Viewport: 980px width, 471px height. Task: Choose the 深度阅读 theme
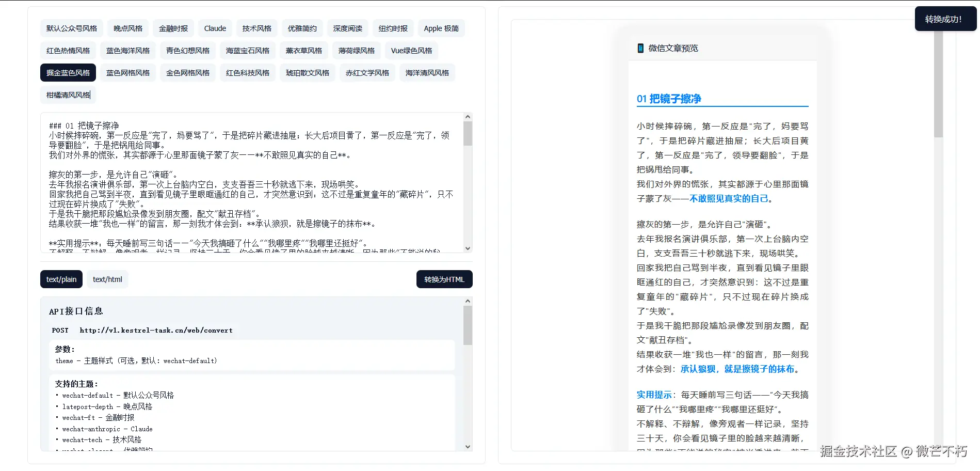tap(348, 28)
